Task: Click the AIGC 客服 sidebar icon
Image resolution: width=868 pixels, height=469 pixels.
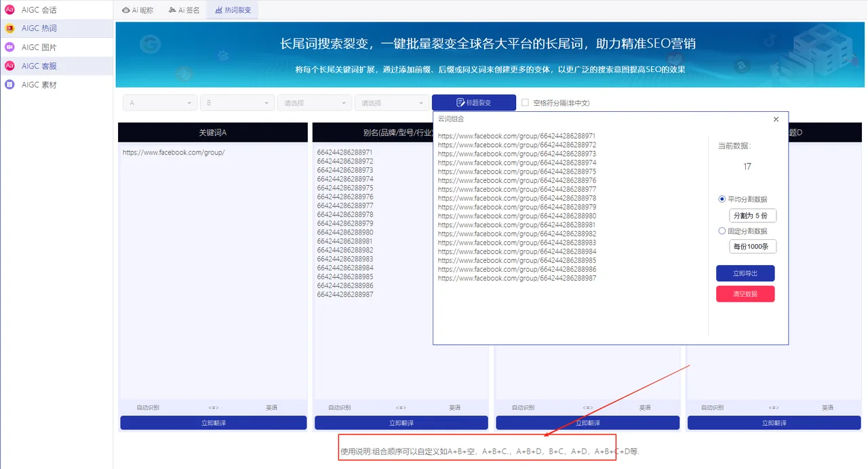Action: pos(9,66)
